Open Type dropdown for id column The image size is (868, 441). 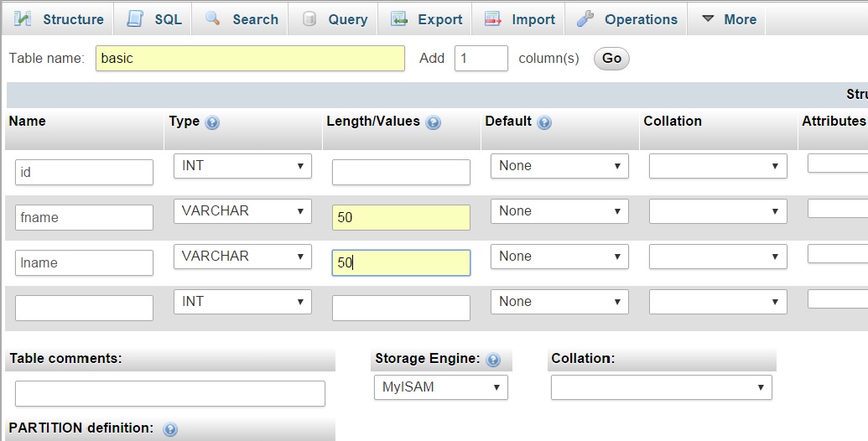click(x=242, y=166)
